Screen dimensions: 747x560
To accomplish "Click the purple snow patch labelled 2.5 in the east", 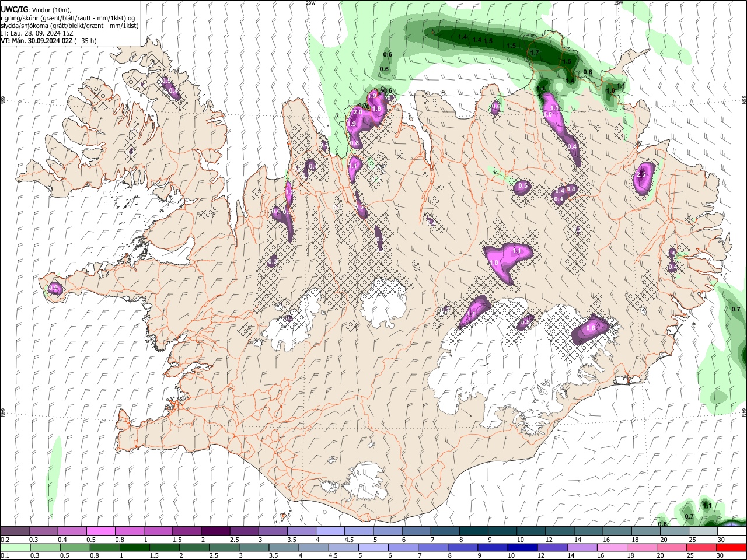I will click(x=643, y=177).
